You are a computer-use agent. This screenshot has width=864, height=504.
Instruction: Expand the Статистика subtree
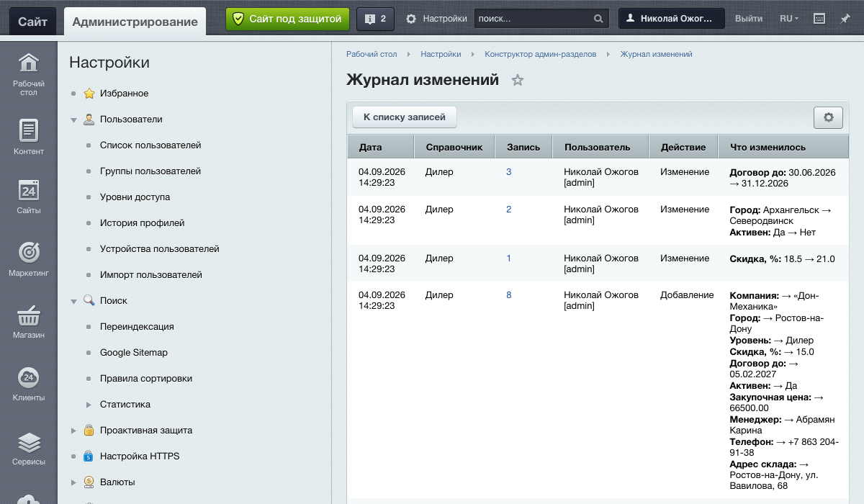pos(89,405)
